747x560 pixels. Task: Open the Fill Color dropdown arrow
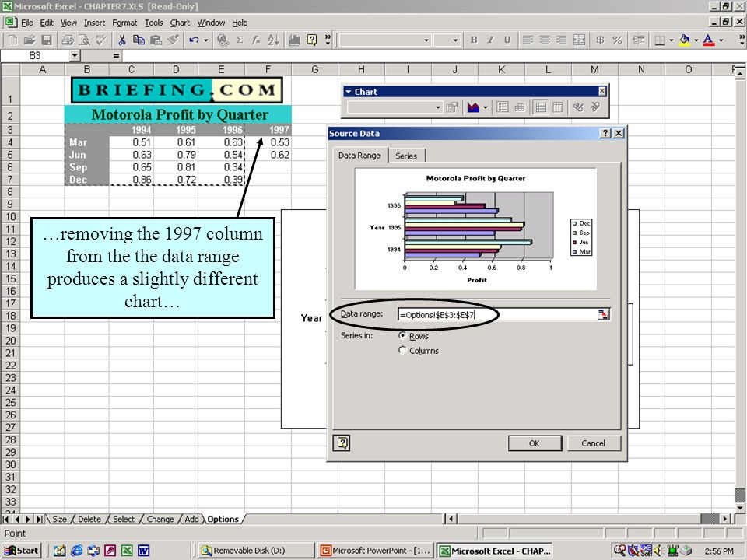[696, 40]
